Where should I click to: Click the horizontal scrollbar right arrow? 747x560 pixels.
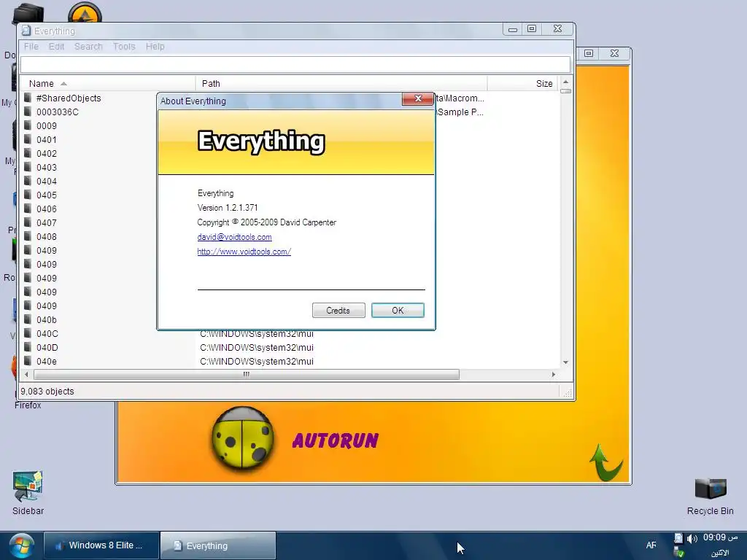point(553,375)
